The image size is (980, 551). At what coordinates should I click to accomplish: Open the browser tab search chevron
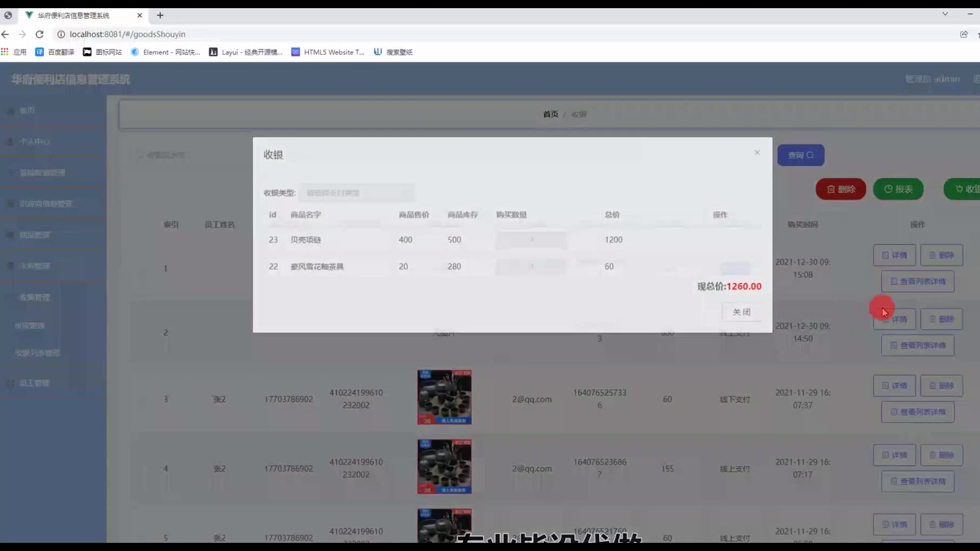(945, 14)
